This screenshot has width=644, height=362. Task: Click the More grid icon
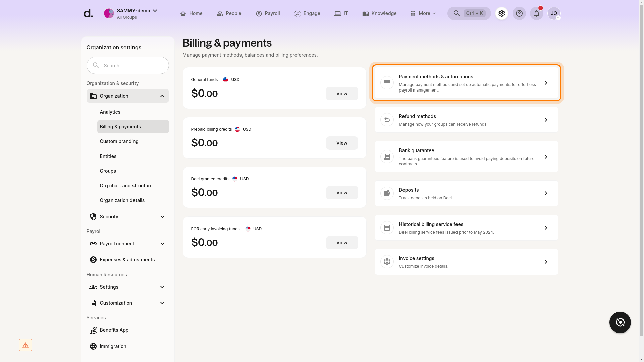pyautogui.click(x=413, y=13)
